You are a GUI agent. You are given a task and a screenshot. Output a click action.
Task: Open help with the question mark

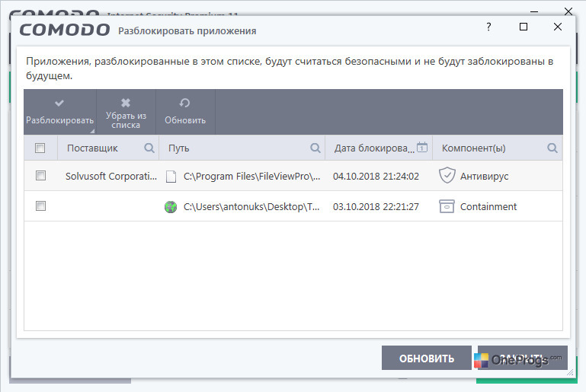(x=488, y=27)
